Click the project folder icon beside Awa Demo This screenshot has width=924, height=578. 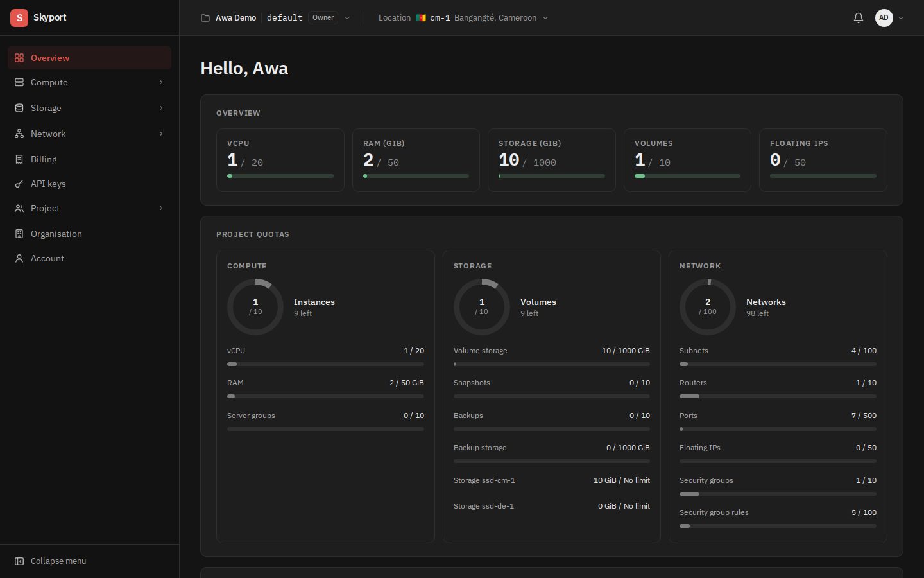205,18
